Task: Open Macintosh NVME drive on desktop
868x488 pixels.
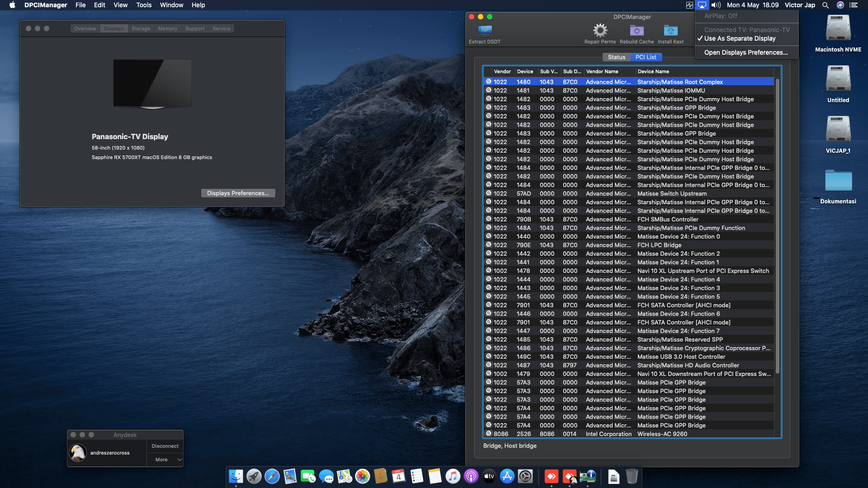Action: (838, 28)
